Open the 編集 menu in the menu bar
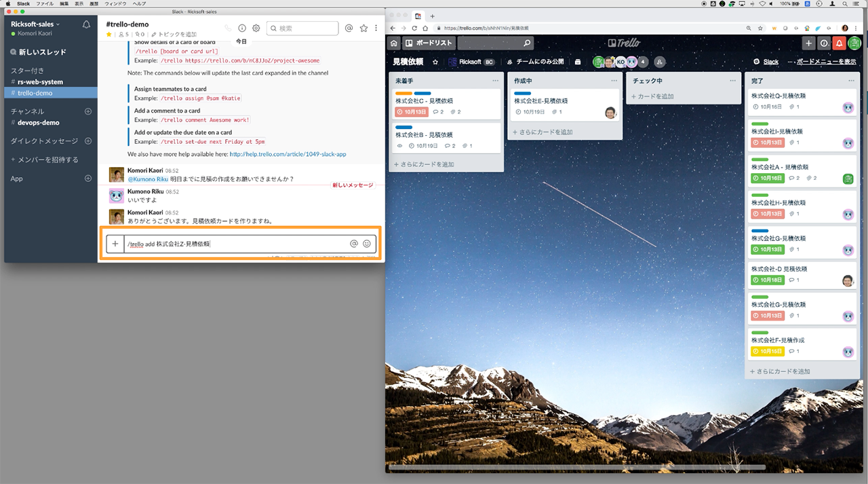This screenshot has width=868, height=484. pos(64,3)
